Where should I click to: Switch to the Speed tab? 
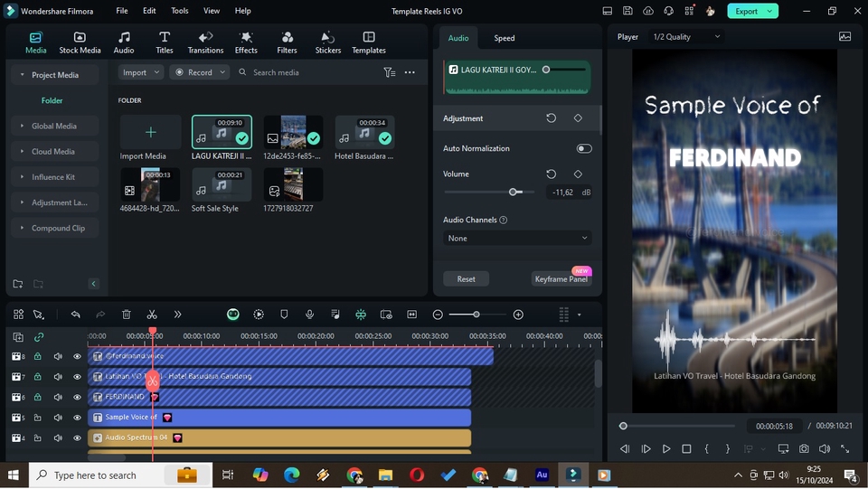click(504, 38)
